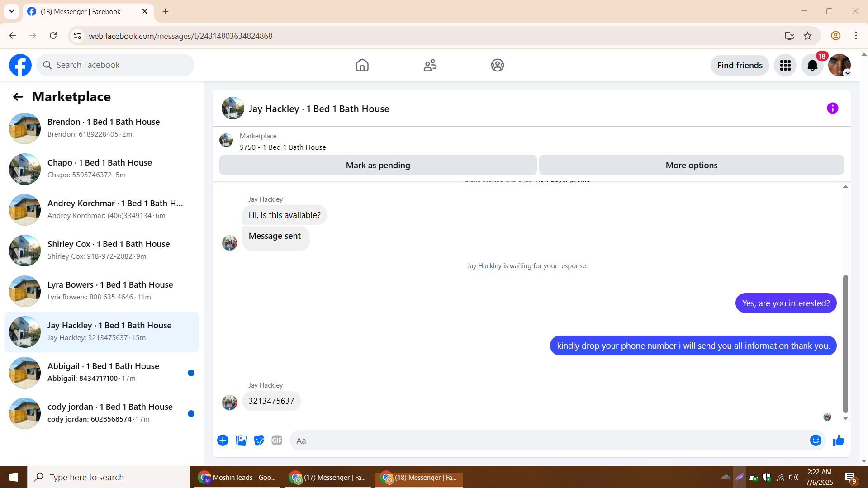Screen dimensions: 868x488
Task: Click Jay Hackley's avatar beside phone number
Action: click(229, 403)
